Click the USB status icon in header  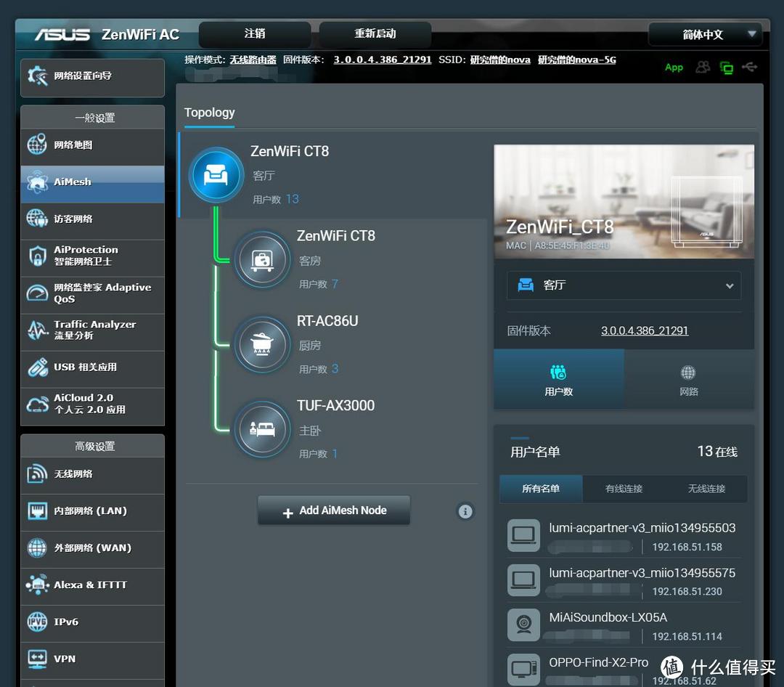pyautogui.click(x=749, y=67)
